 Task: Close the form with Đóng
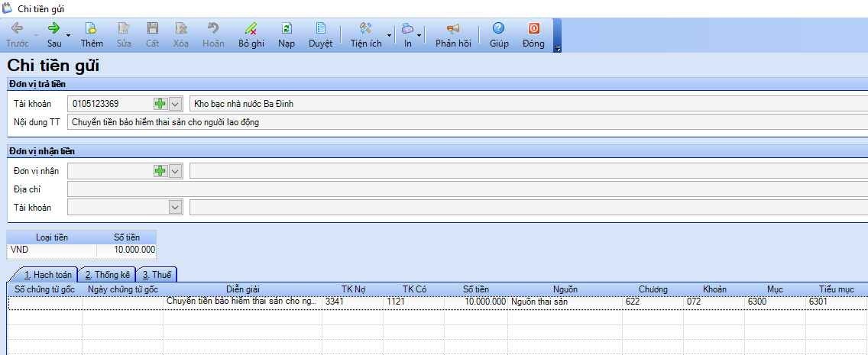coord(533,35)
